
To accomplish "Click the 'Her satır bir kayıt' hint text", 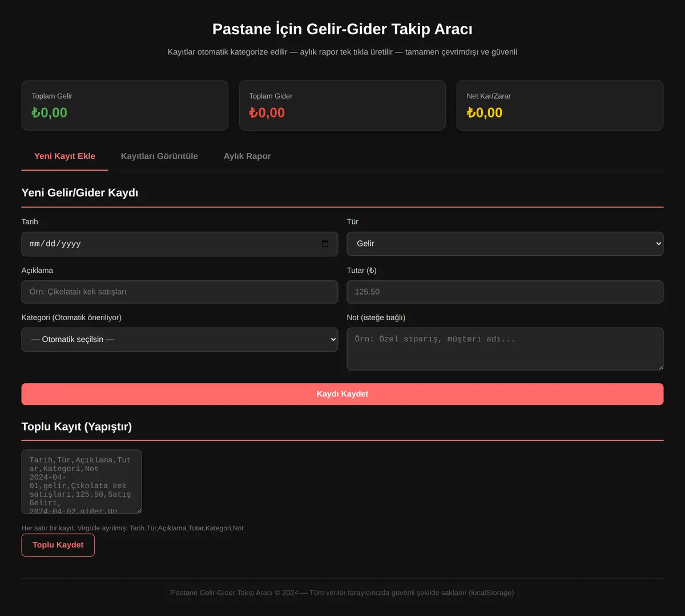I will (132, 528).
